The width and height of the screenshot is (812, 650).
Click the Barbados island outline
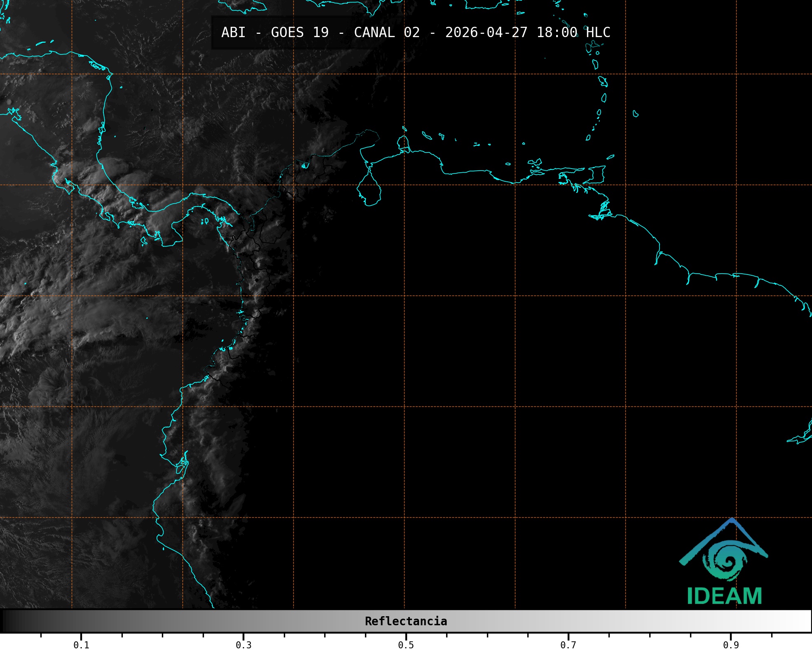pyautogui.click(x=636, y=114)
